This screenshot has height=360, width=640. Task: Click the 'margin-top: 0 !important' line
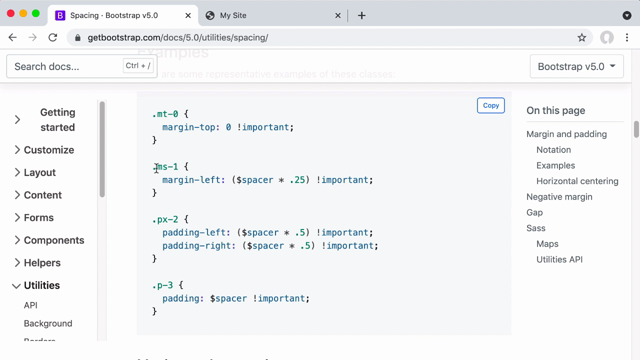[x=228, y=127]
